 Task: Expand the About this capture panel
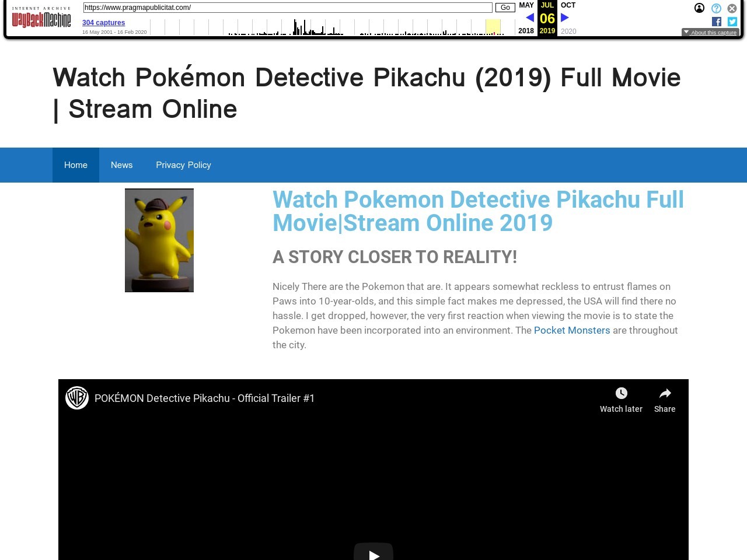tap(710, 33)
